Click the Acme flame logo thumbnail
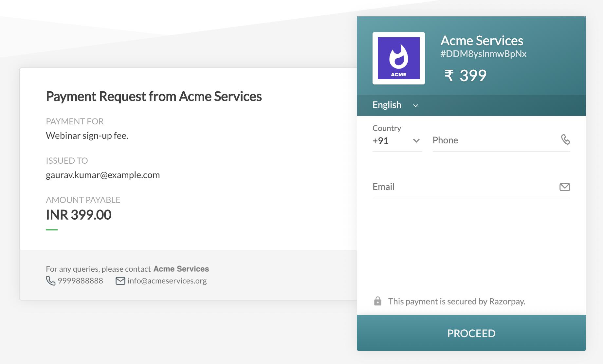This screenshot has width=603, height=364. pos(398,58)
